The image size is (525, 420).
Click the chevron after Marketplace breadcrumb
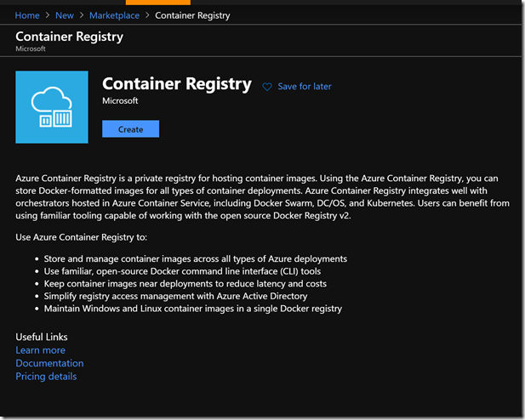click(x=147, y=15)
